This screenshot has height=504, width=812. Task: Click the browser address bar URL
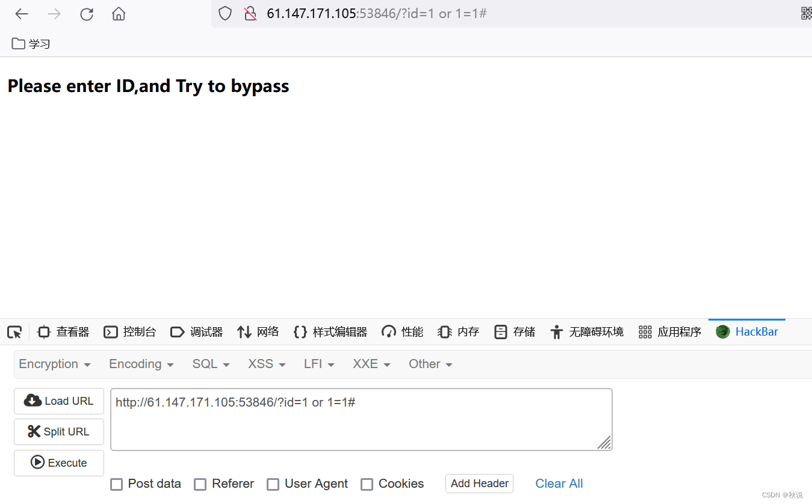[377, 13]
